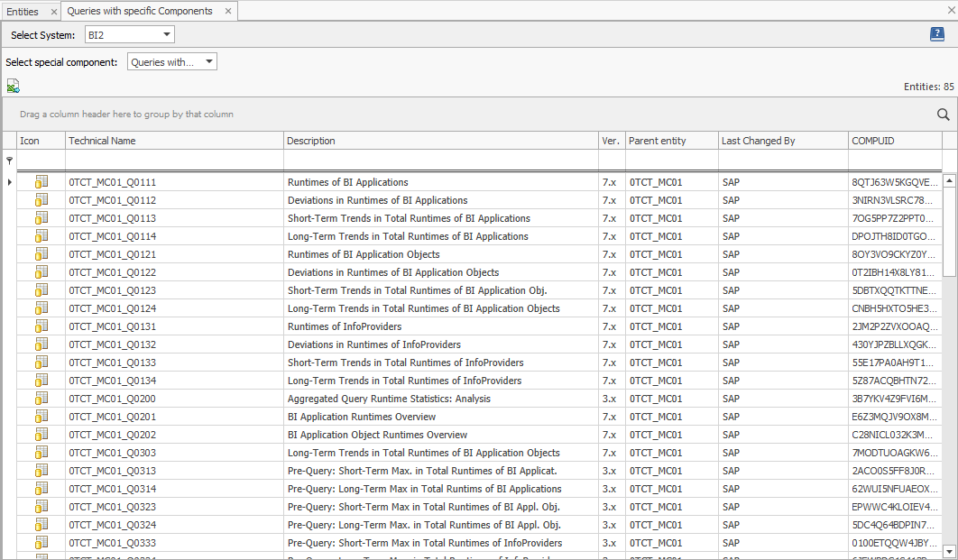Image resolution: width=958 pixels, height=560 pixels.
Task: Click the query icon beside 0TCT_MC01_Q0333
Action: pos(40,542)
